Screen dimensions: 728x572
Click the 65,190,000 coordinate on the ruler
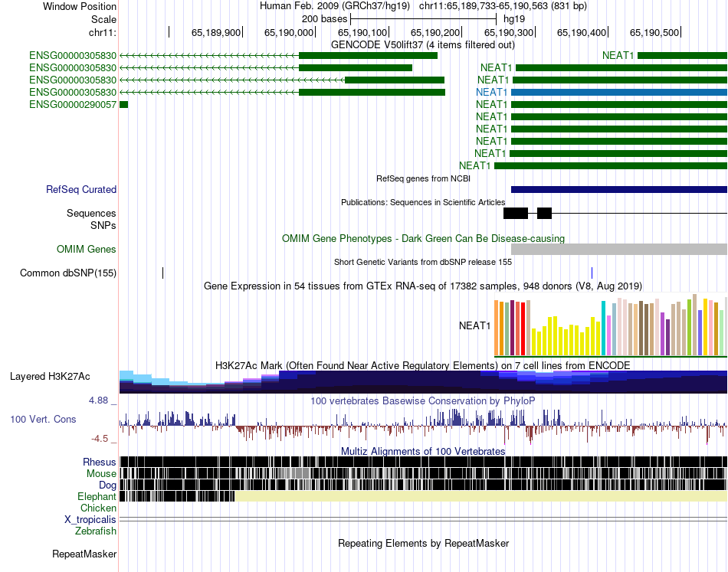coord(289,32)
